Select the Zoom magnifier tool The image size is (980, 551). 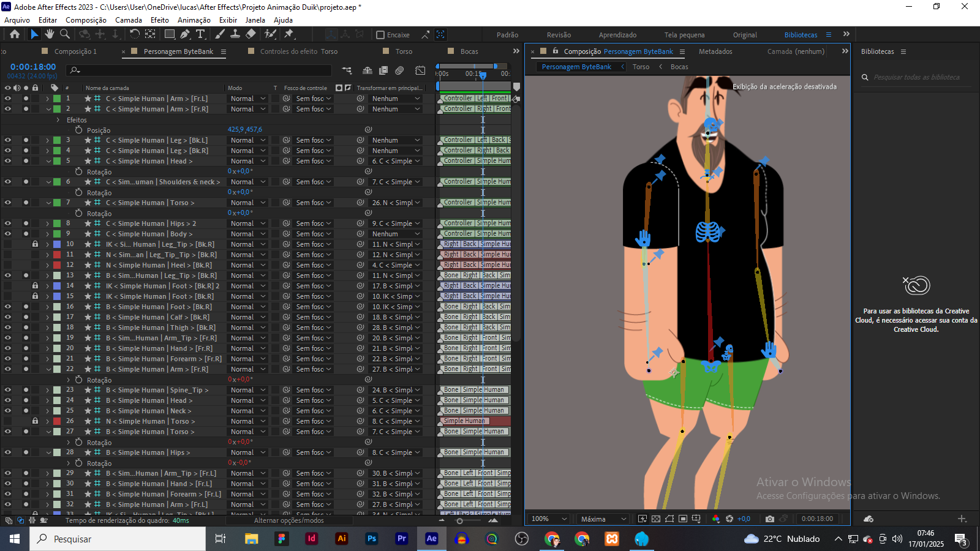click(64, 34)
